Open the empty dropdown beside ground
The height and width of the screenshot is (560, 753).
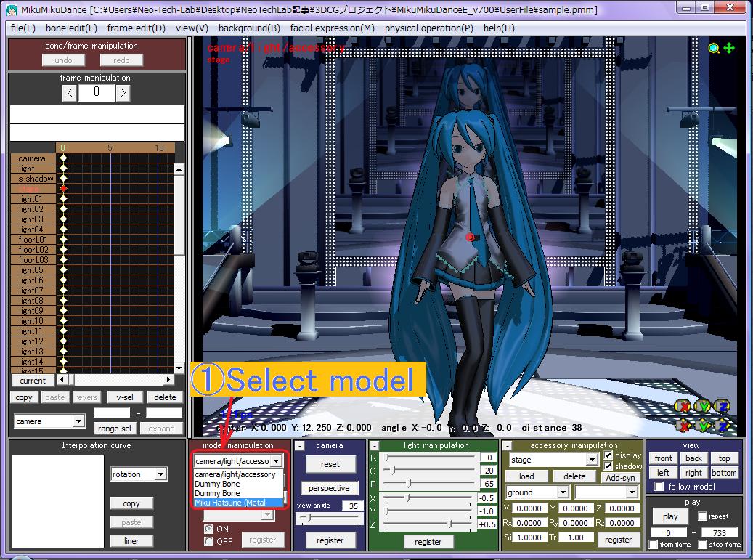pos(606,492)
